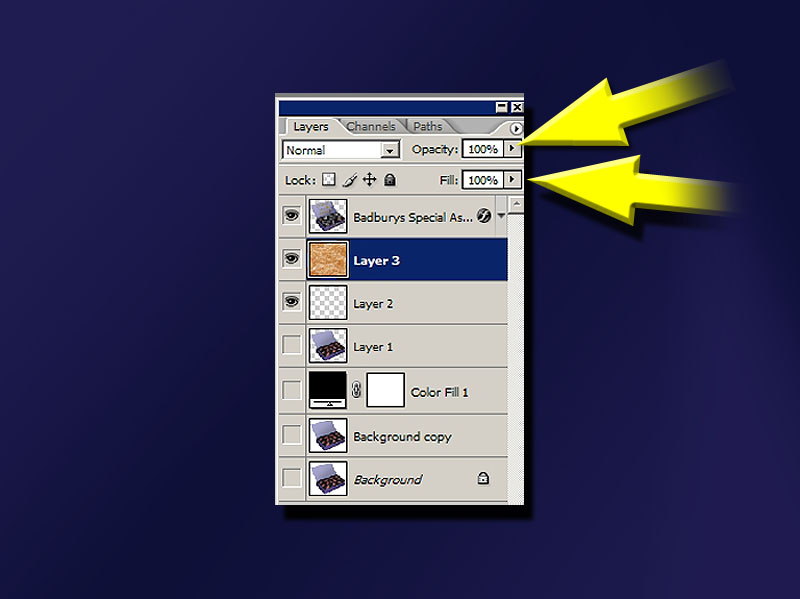
Task: Select the 'Layer 2' layer name
Action: click(373, 304)
